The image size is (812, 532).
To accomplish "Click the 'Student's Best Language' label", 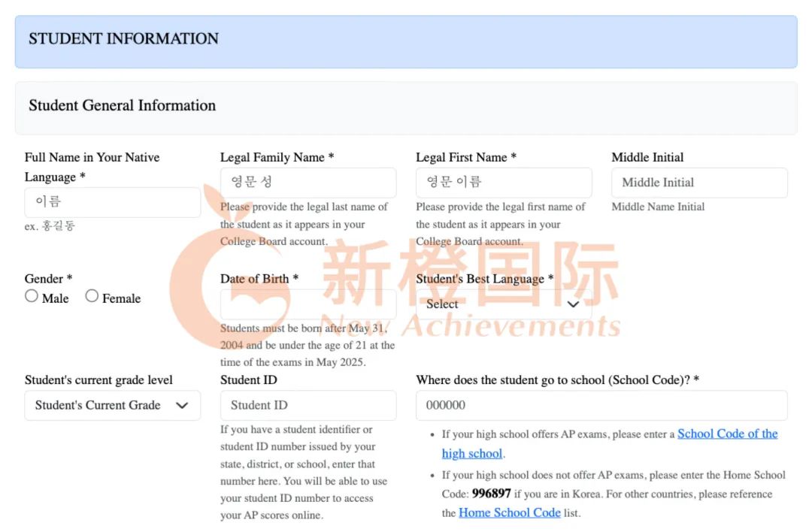I will [x=485, y=279].
